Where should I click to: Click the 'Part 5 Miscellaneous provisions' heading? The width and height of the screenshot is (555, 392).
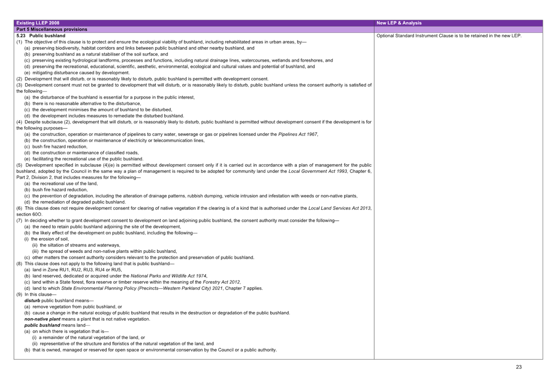(52, 29)
